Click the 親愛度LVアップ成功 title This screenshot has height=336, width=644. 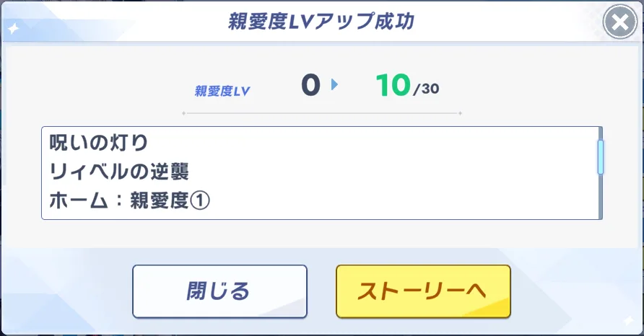pyautogui.click(x=321, y=21)
